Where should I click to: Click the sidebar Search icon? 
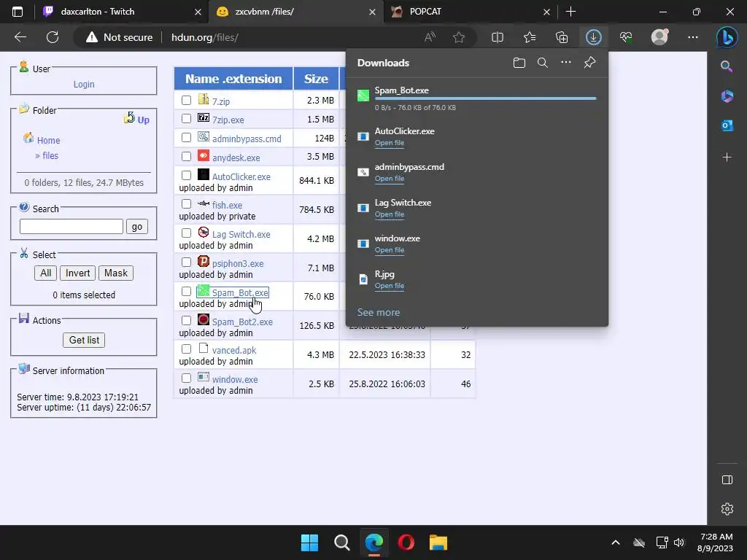click(727, 66)
